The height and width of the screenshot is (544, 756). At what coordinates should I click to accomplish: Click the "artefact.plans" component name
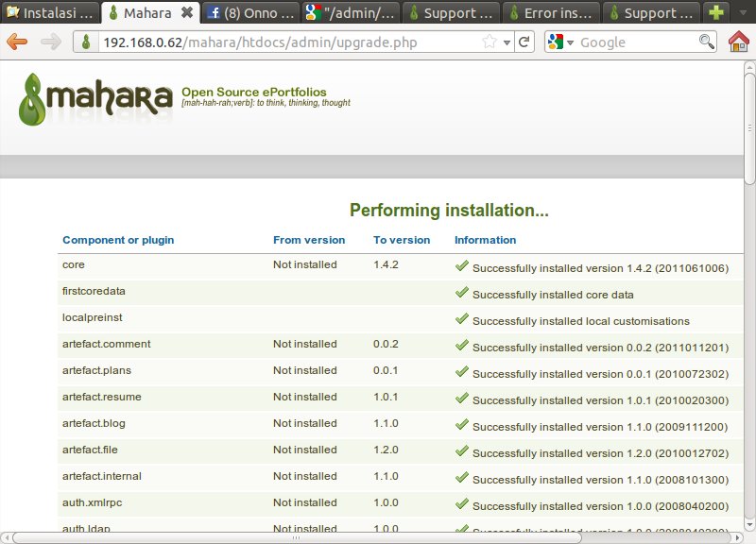coord(96,370)
